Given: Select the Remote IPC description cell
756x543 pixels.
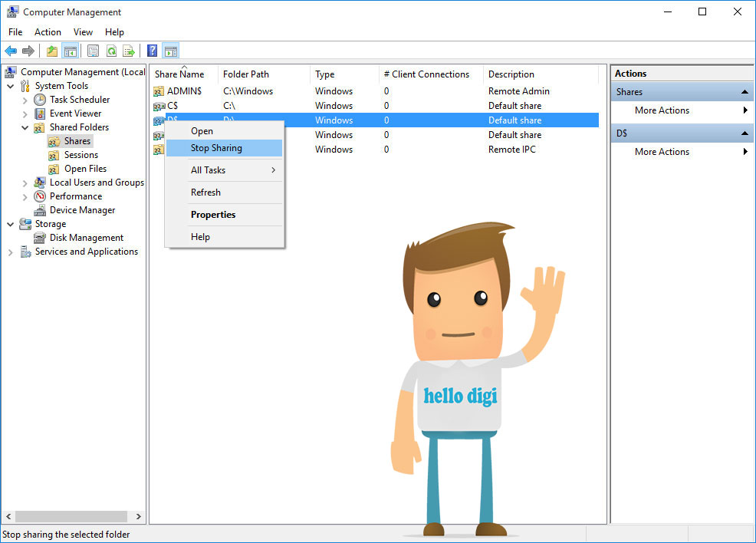Looking at the screenshot, I should tap(511, 150).
